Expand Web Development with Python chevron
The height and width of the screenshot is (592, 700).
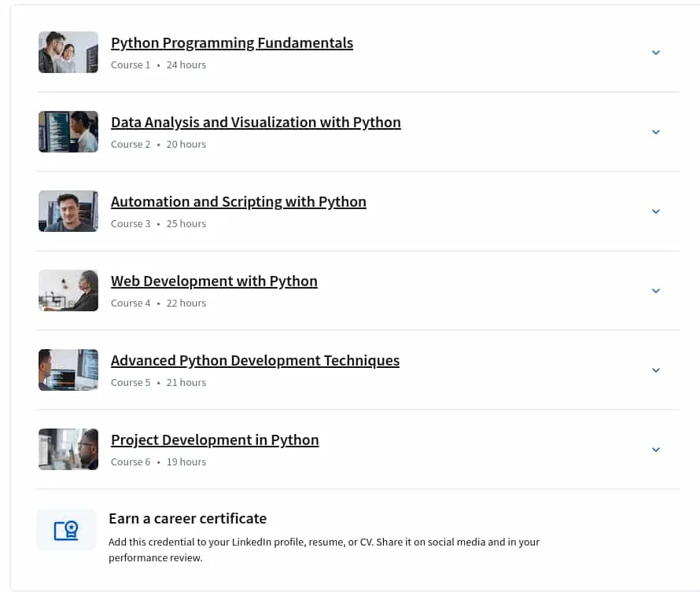coord(655,291)
